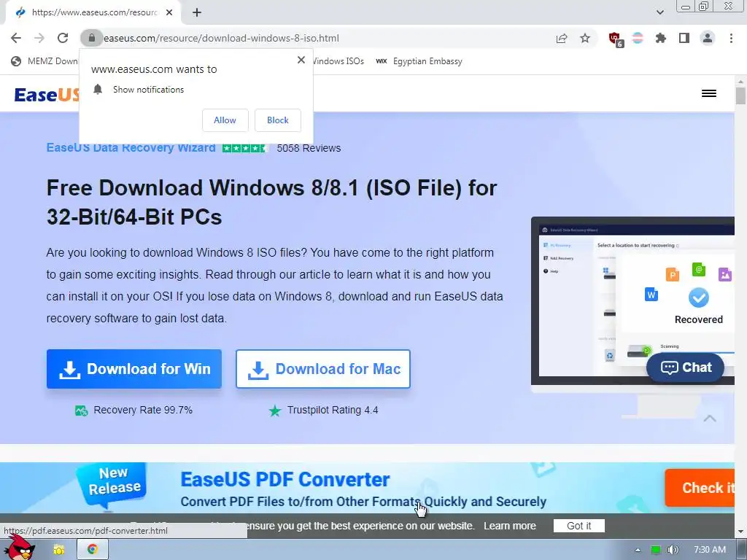Allow notifications from easeus.com
The height and width of the screenshot is (560, 747).
coord(225,120)
